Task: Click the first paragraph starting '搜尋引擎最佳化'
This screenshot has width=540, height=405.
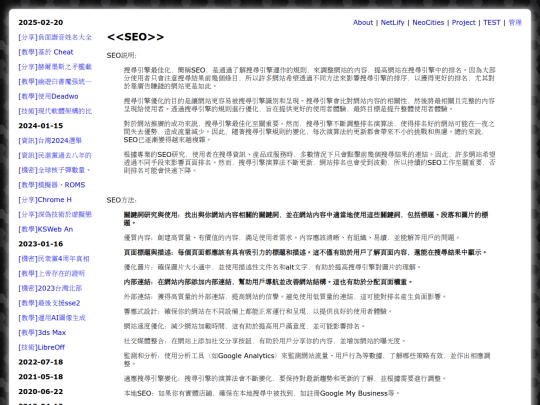Action: pos(310,78)
